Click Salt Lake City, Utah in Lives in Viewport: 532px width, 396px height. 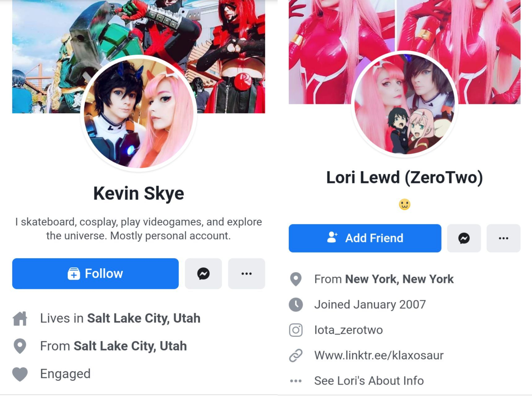[144, 318]
